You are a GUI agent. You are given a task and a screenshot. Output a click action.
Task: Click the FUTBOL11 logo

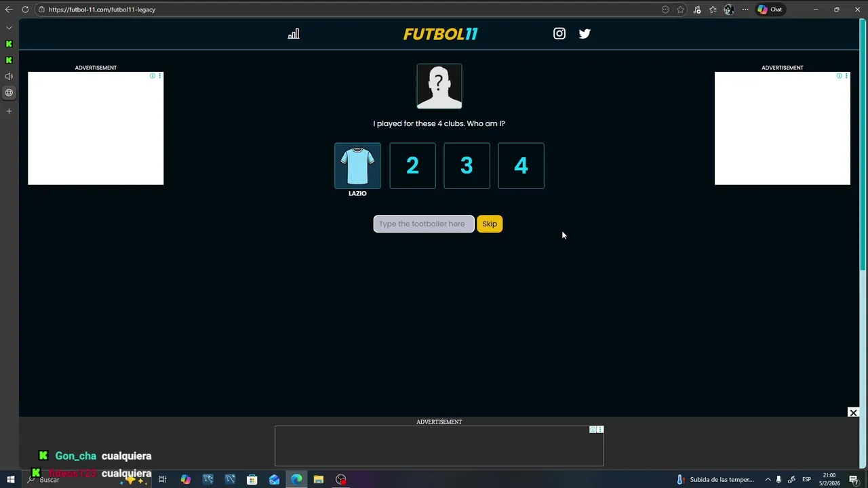pos(440,34)
